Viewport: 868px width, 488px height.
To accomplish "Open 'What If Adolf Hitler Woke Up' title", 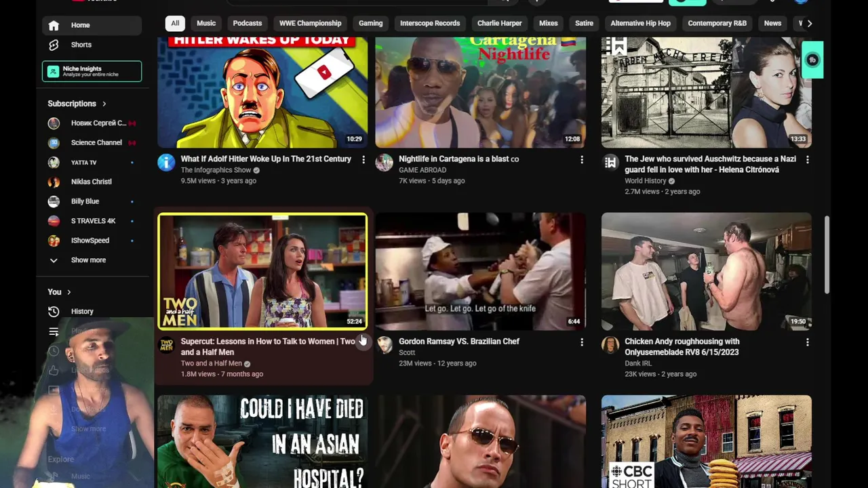I will (266, 159).
